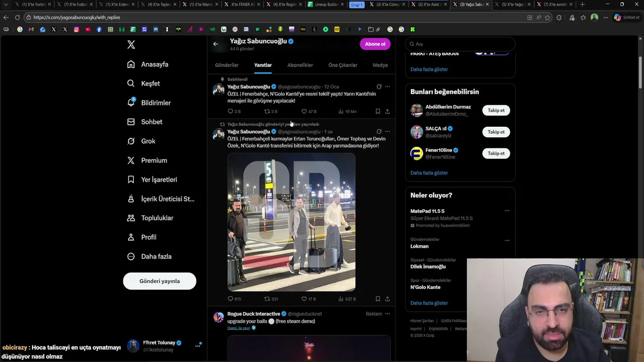The height and width of the screenshot is (362, 644).
Task: Click Daha fazla göster under Neler oluyor
Action: point(429,303)
